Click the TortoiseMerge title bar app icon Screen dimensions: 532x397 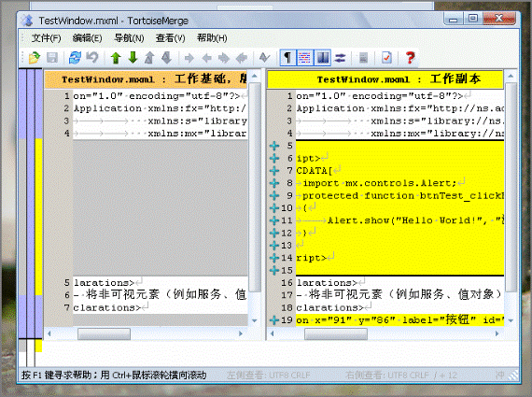[x=28, y=21]
